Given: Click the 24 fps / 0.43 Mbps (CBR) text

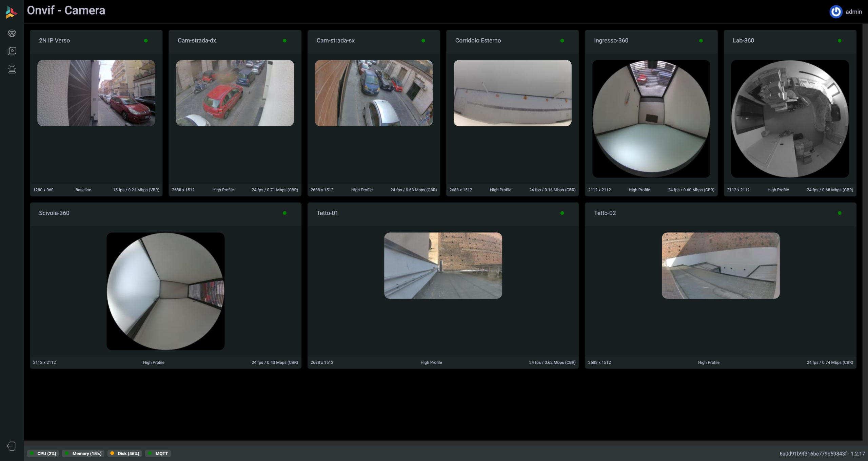Looking at the screenshot, I should (x=275, y=362).
